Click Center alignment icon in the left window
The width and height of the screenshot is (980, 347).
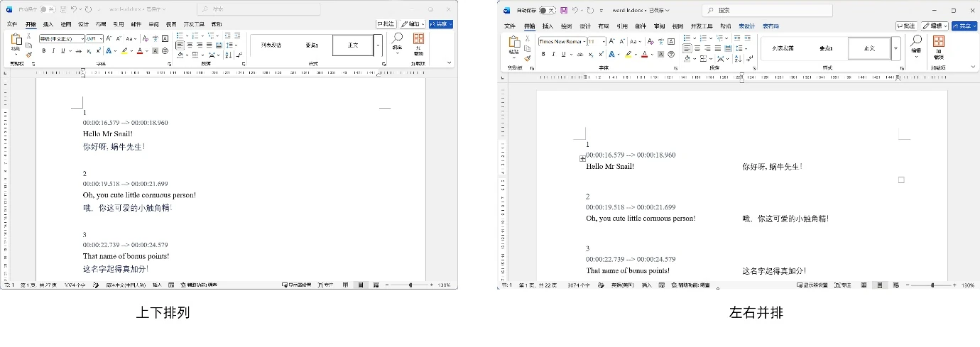190,45
